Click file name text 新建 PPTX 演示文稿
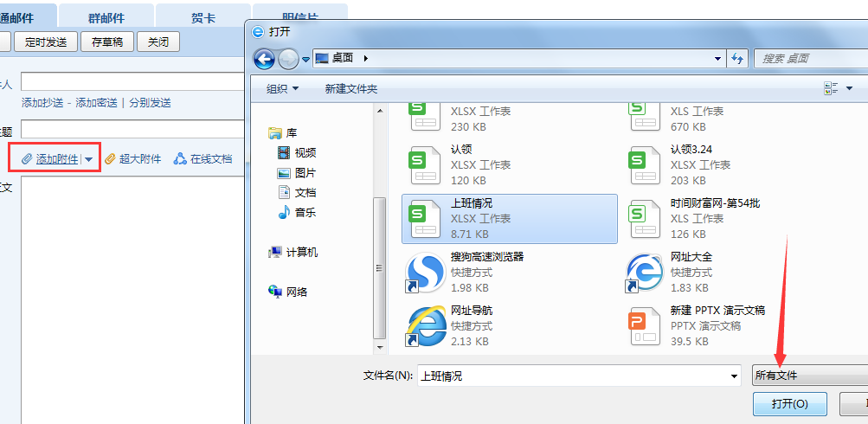The width and height of the screenshot is (868, 424). (x=717, y=311)
